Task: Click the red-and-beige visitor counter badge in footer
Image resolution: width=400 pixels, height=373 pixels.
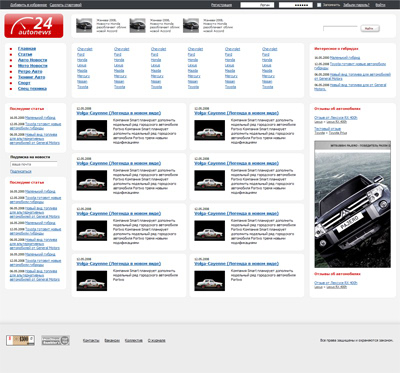Action: pos(20,340)
